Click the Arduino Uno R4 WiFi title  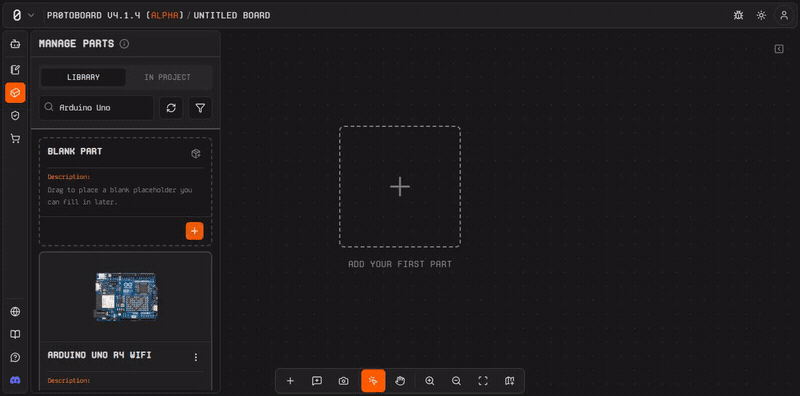click(99, 355)
